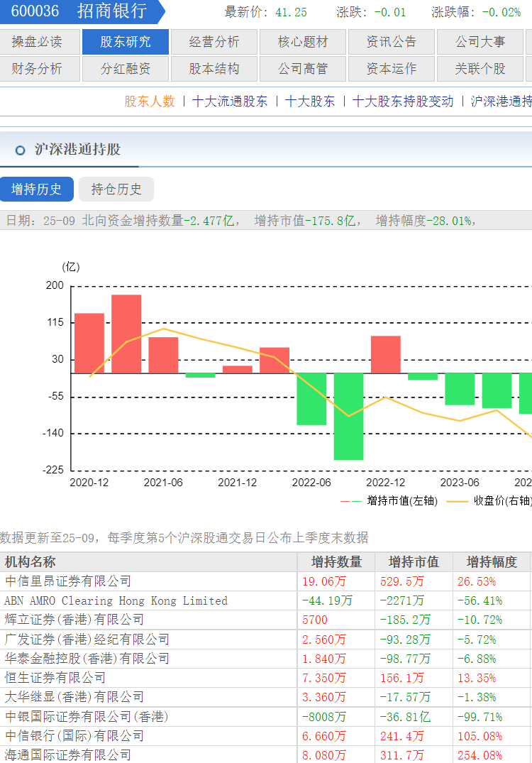Open 资讯公告 tab
Screen dimensions: 532x763
click(392, 42)
